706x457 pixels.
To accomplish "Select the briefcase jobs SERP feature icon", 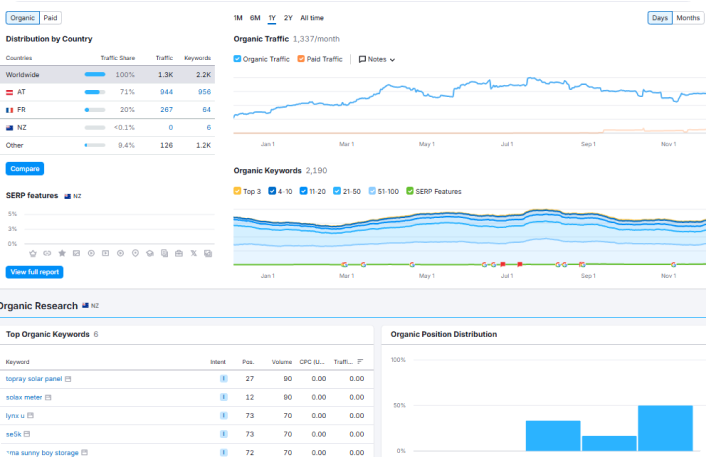I will tap(179, 253).
